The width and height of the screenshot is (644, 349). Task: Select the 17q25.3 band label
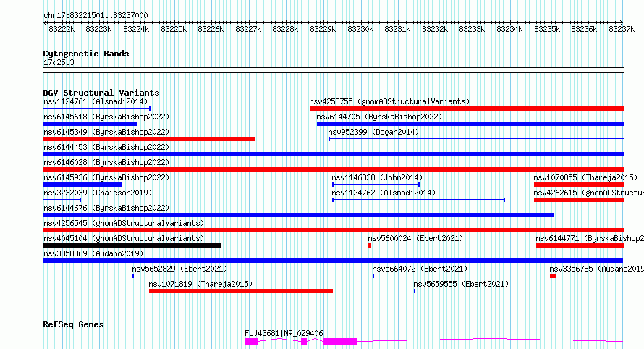tap(59, 62)
